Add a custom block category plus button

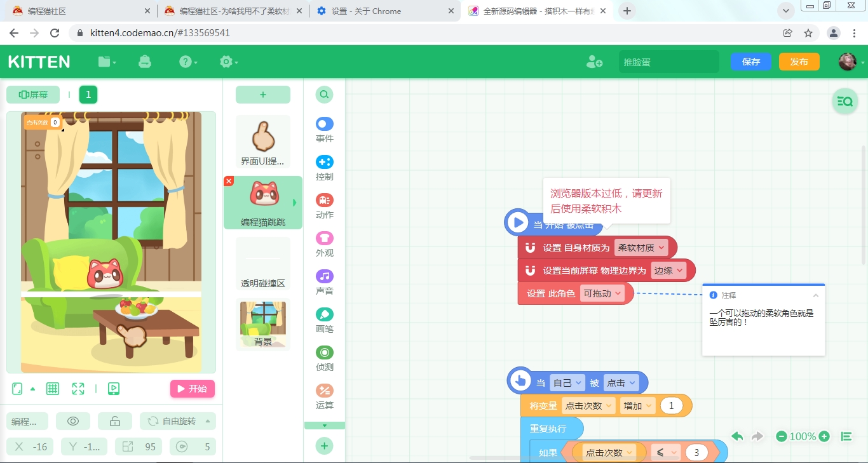pyautogui.click(x=325, y=446)
